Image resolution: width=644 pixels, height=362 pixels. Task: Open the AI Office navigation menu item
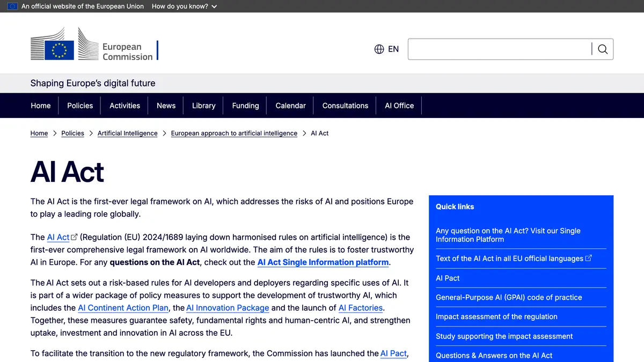point(399,106)
